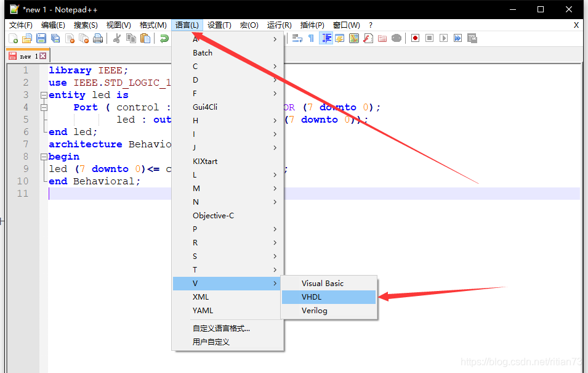Screen dimensions: 588x373
Task: Choose Objective-C language
Action: (x=228, y=216)
